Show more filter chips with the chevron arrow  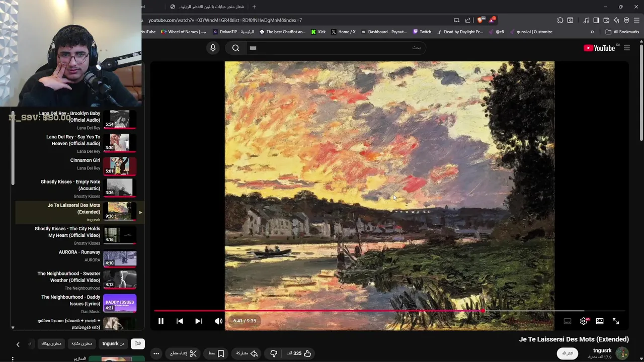[18, 344]
